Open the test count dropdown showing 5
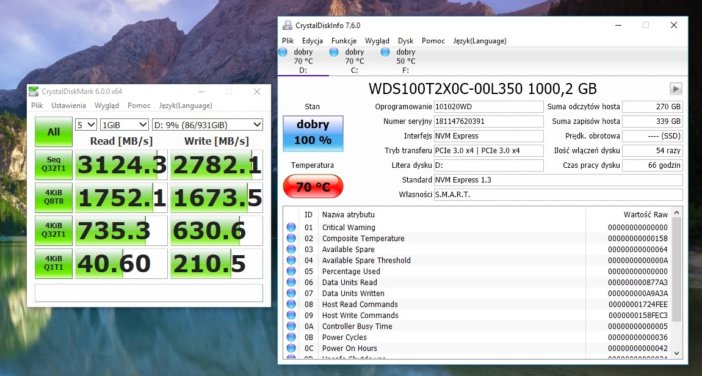 [86, 124]
